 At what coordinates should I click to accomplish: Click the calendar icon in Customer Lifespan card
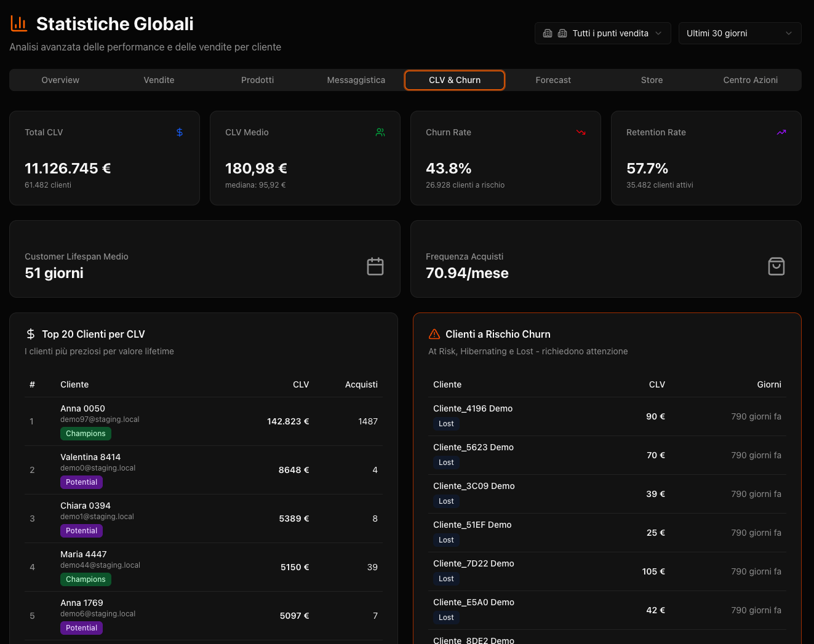click(x=375, y=266)
